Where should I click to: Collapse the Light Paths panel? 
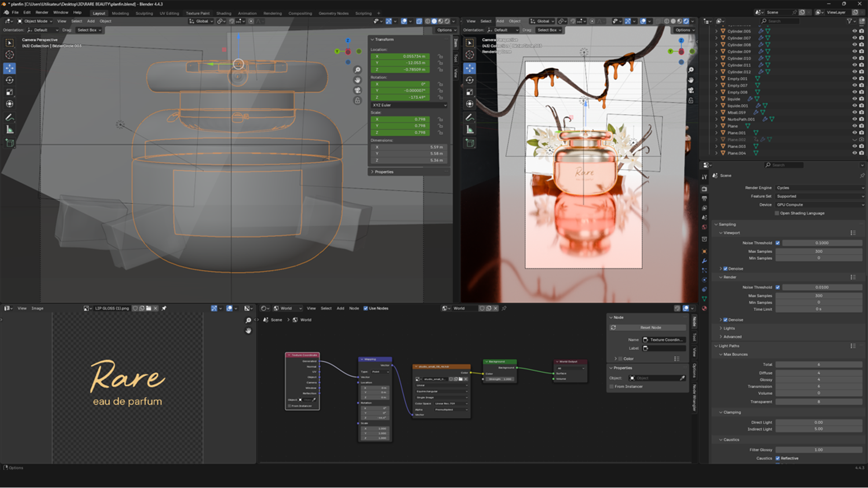(x=728, y=346)
